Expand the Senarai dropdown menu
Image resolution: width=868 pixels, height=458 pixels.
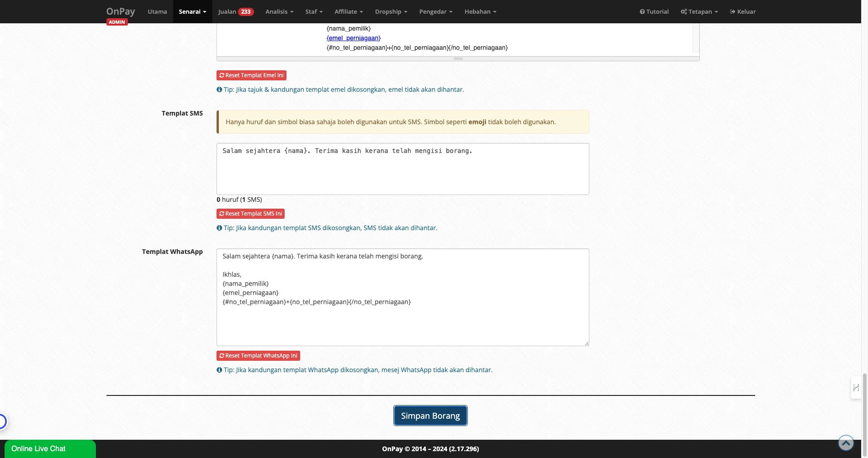[192, 11]
